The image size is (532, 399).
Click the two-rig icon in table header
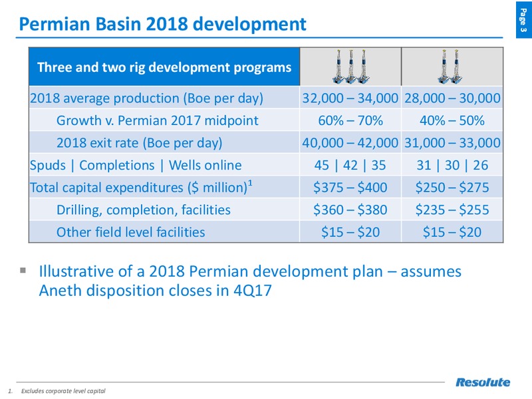pyautogui.click(x=451, y=66)
